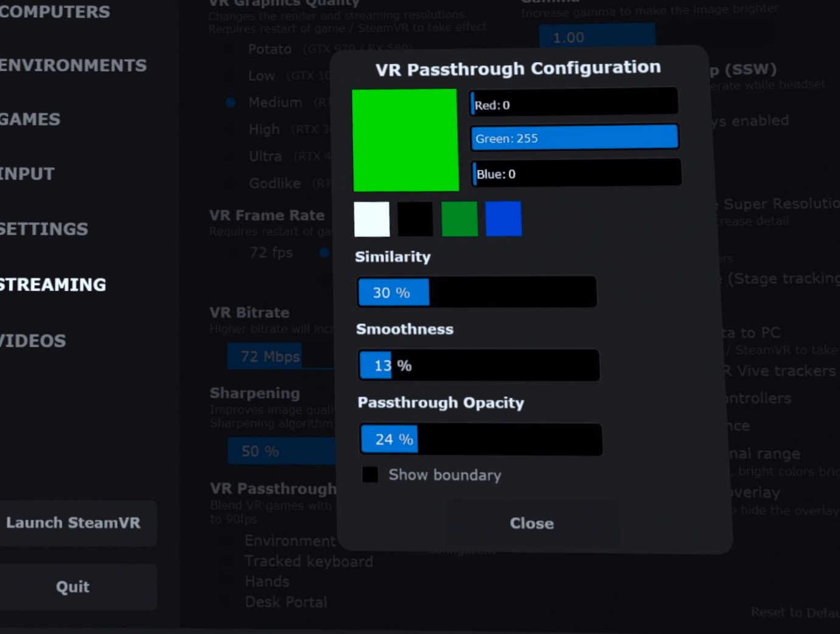Click the Quit button
This screenshot has height=634, width=840.
tap(73, 587)
